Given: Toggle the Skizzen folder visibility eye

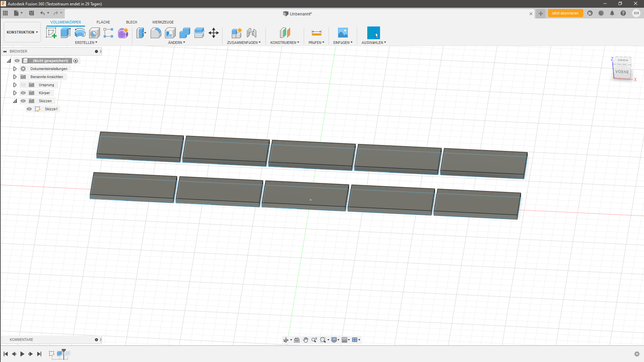Looking at the screenshot, I should (x=23, y=101).
